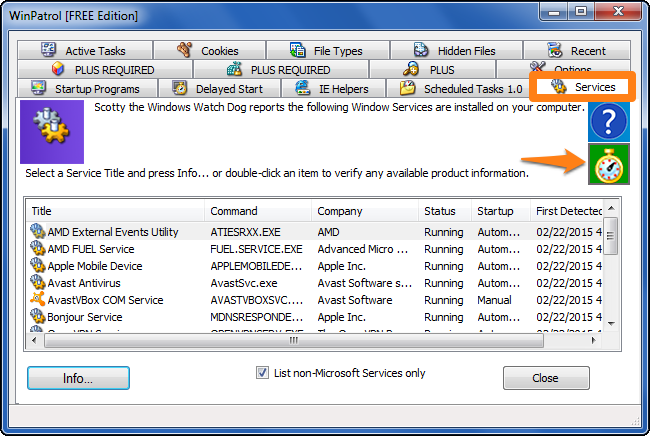Viewport: 650px width, 436px height.
Task: Select the Avast Antivirus title
Action: click(x=84, y=283)
